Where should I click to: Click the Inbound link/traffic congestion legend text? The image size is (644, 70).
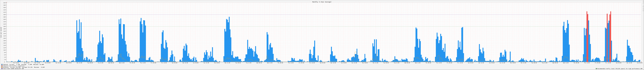point(14,66)
